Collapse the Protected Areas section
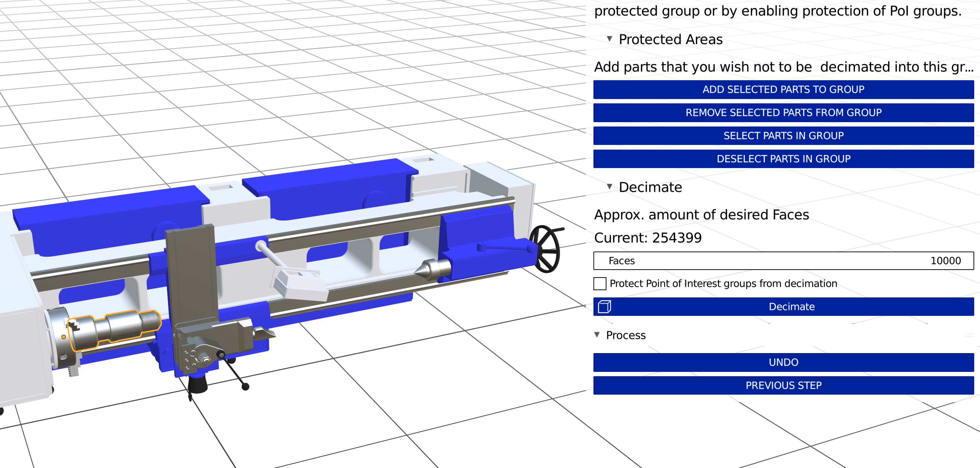Viewport: 980px width, 468px height. coord(609,39)
